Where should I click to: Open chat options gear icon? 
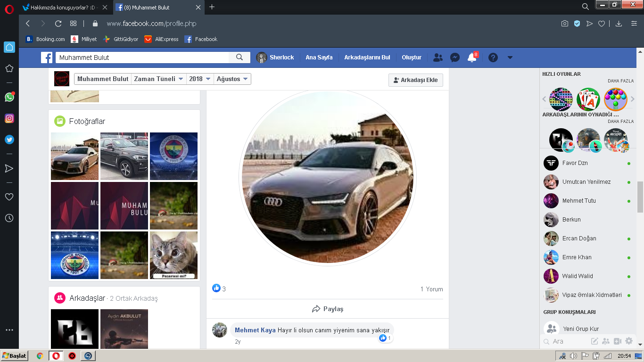(629, 341)
